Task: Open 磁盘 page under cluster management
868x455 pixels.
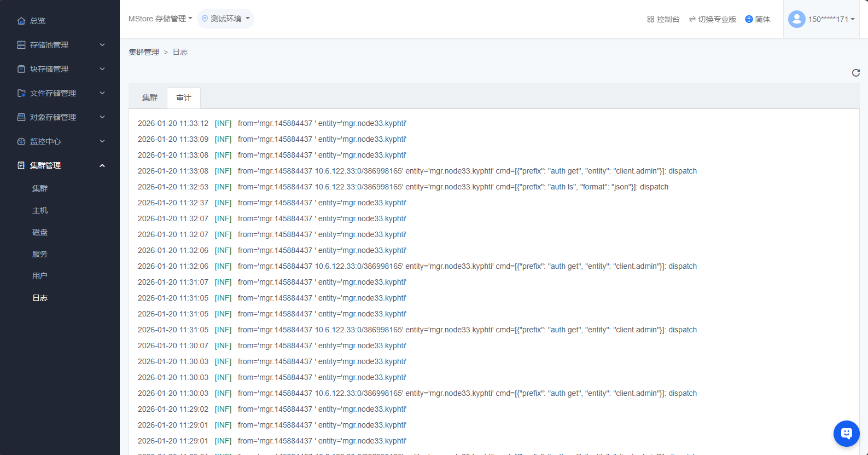Action: [x=40, y=232]
